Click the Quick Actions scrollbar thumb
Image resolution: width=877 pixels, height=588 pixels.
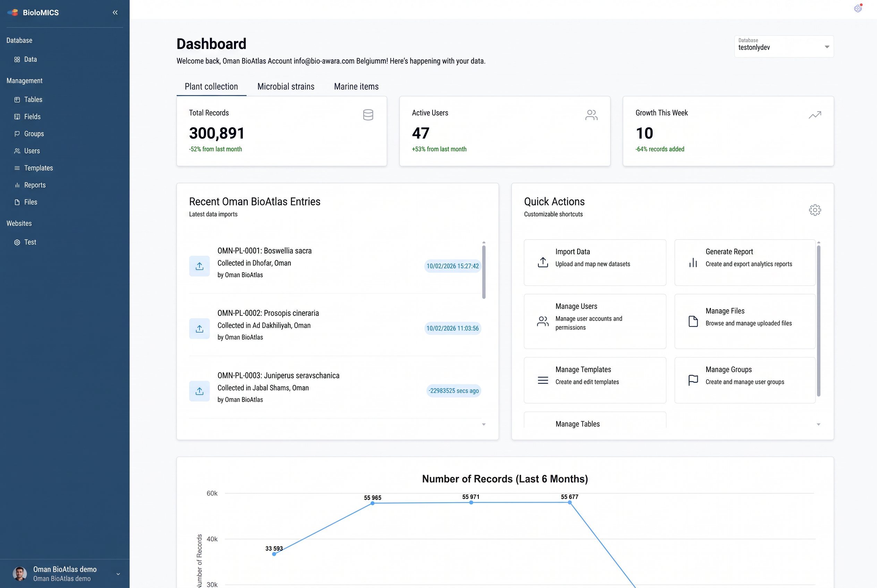click(x=818, y=321)
